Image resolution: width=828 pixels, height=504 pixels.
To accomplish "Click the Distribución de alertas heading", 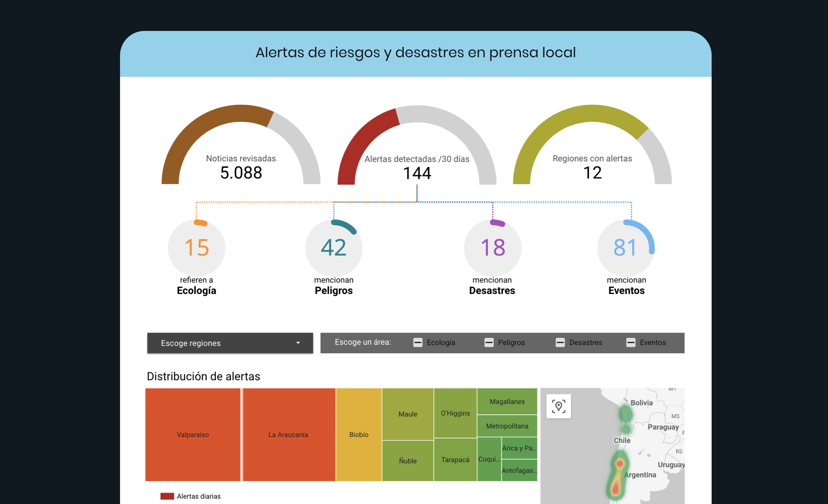I will coord(203,376).
